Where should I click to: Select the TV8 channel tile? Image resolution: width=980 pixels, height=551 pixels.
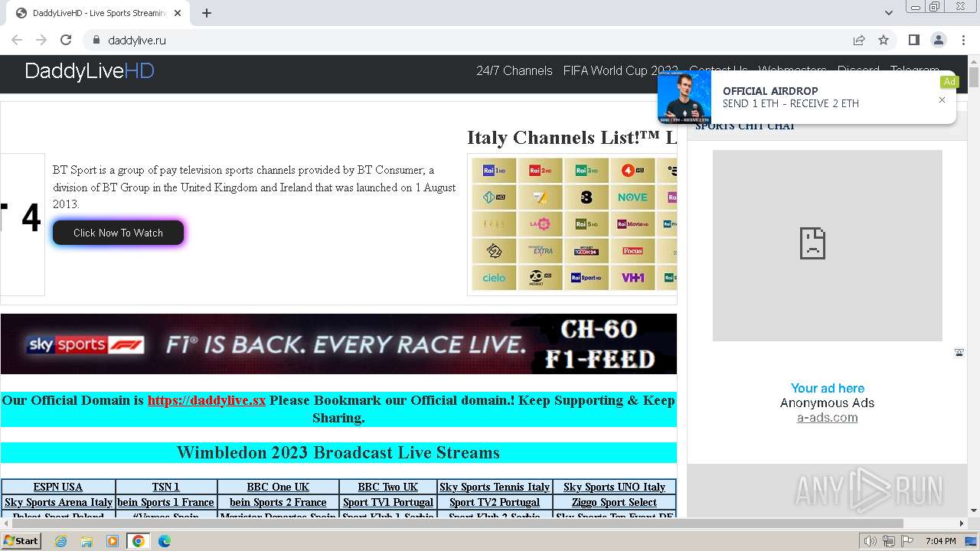586,197
